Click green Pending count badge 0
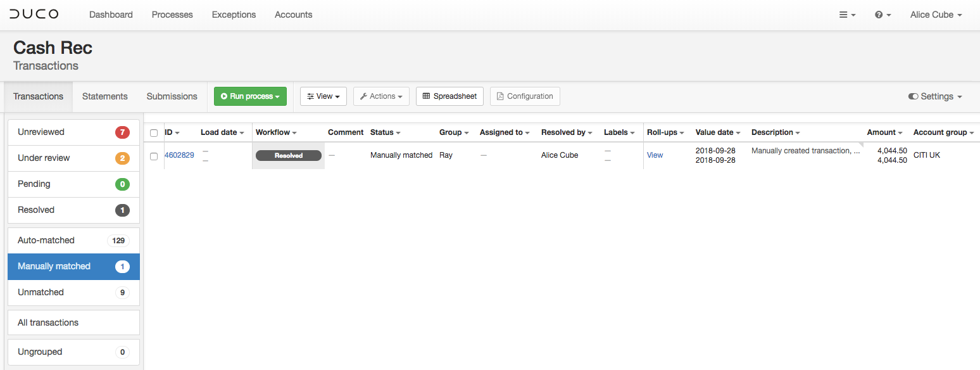Image resolution: width=980 pixels, height=370 pixels. pyautogui.click(x=122, y=184)
